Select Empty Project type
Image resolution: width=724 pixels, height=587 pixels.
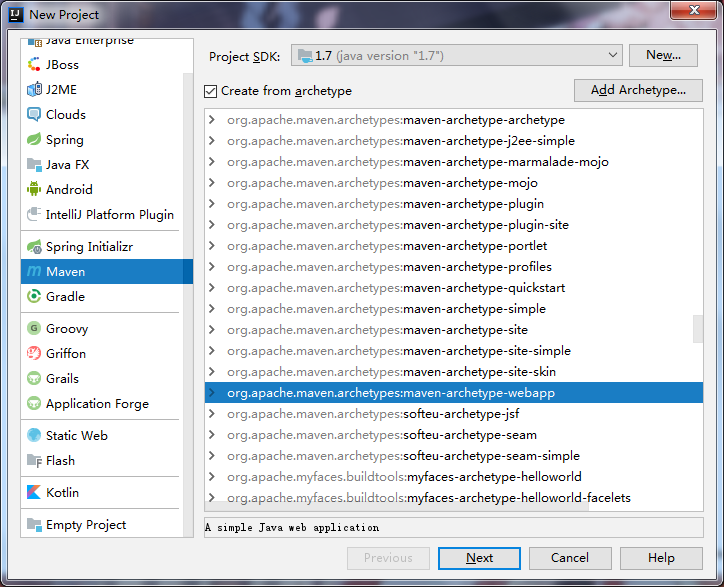click(102, 525)
